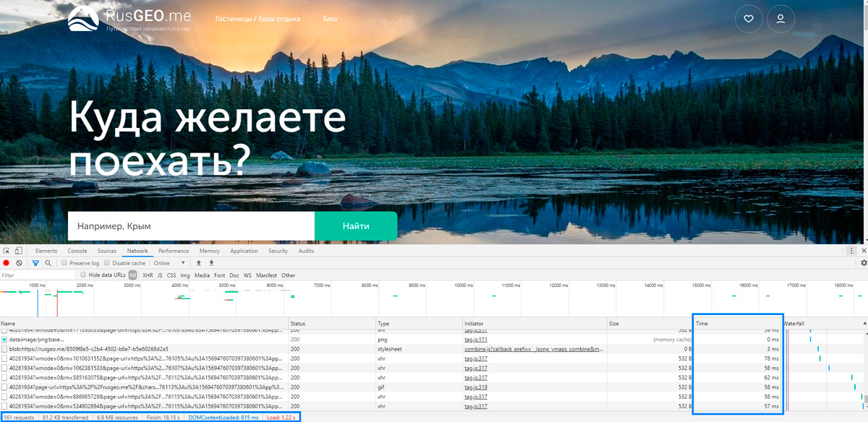Viewport: 868px width, 422px height.
Task: Switch to the Performance tab
Action: (x=173, y=251)
